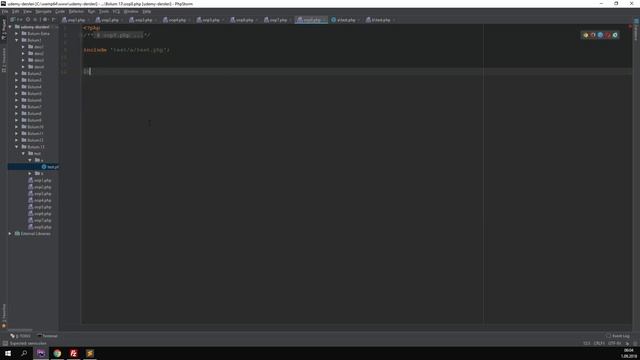Click the scroll-from-source target icon in Project panel

coord(28,20)
